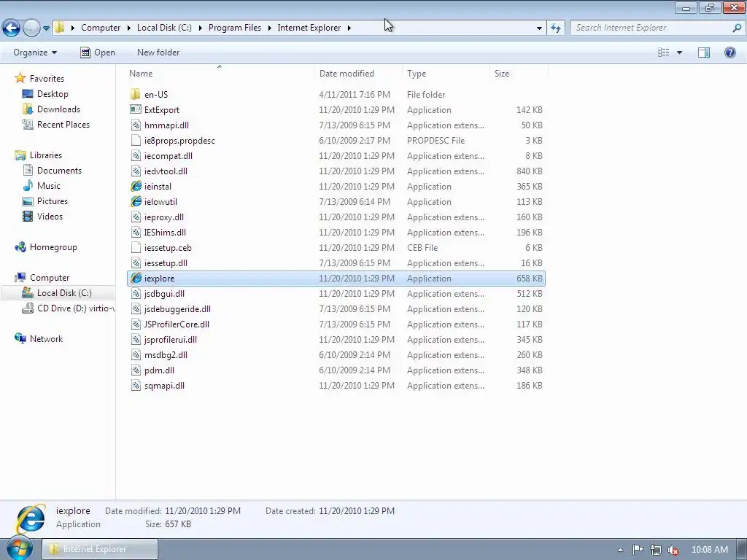Click the muted volume tray icon
Screen dimensions: 747x560
[673, 550]
